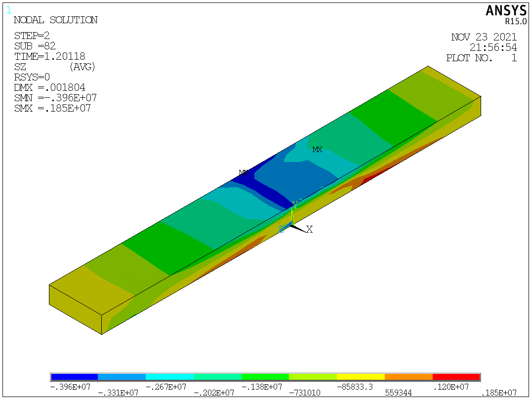This screenshot has width=532, height=400.
Task: Click the MN minimum stress marker
Action: tap(243, 173)
